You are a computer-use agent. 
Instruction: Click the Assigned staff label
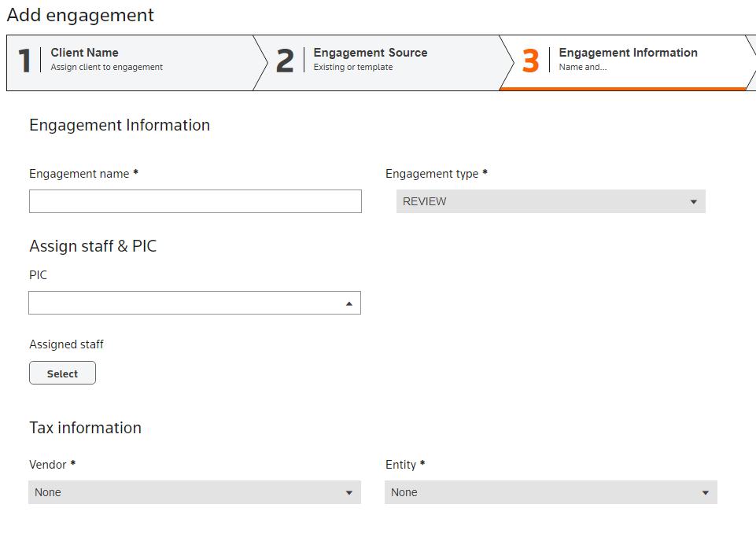(66, 344)
